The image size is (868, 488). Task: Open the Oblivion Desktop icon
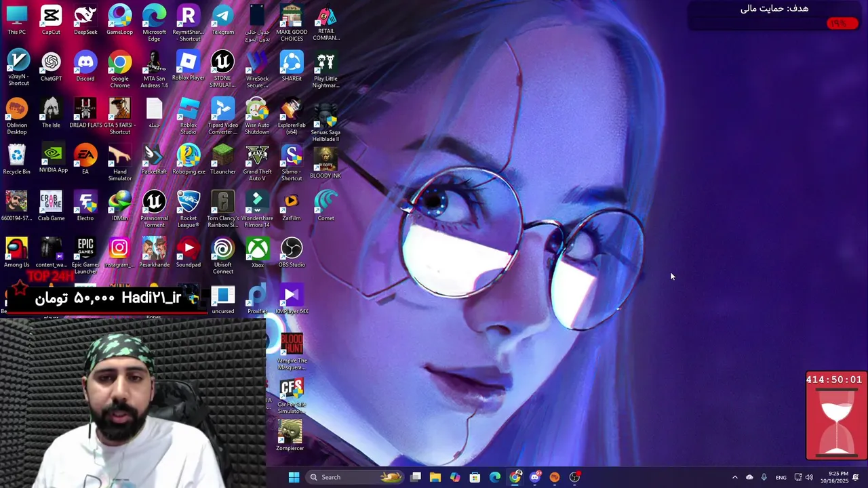click(17, 116)
